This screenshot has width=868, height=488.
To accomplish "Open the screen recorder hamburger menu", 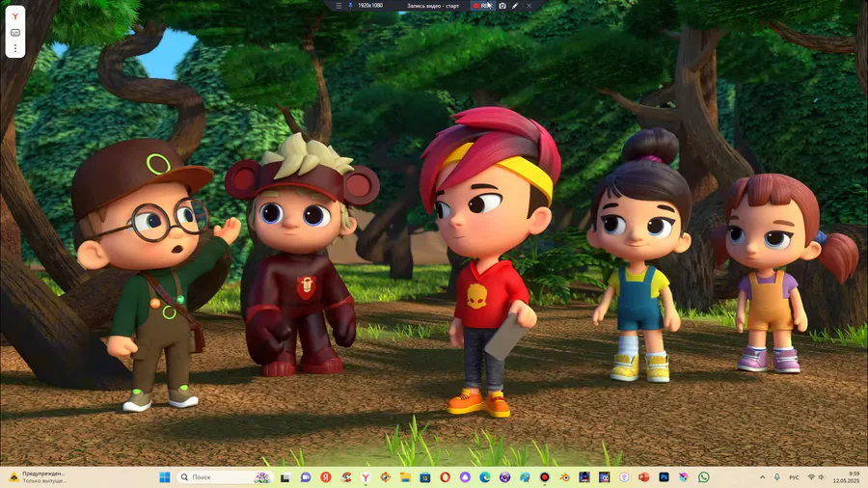I will click(x=339, y=6).
